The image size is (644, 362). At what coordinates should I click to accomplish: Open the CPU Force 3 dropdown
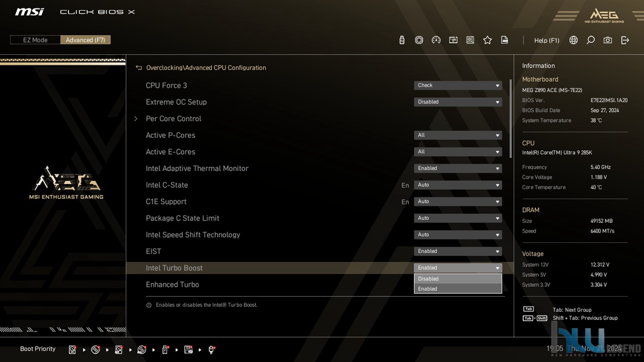point(458,85)
